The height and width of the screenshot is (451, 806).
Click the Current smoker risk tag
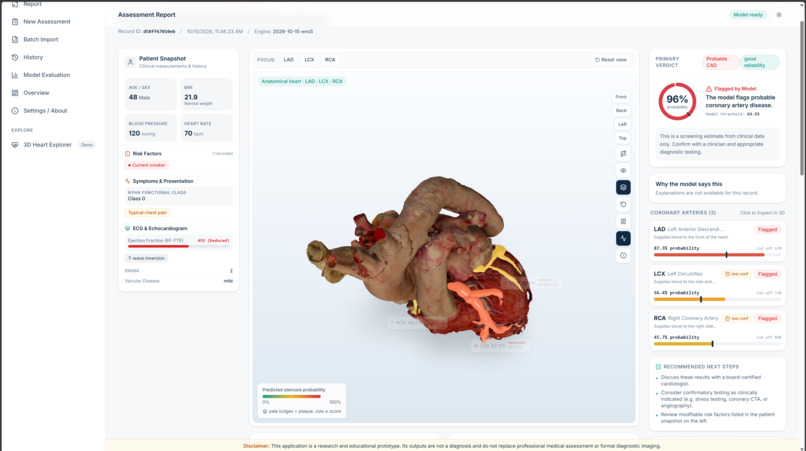(x=146, y=165)
